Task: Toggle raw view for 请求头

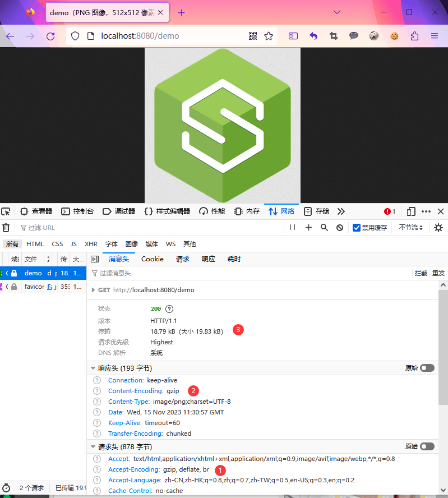Action: [x=427, y=446]
